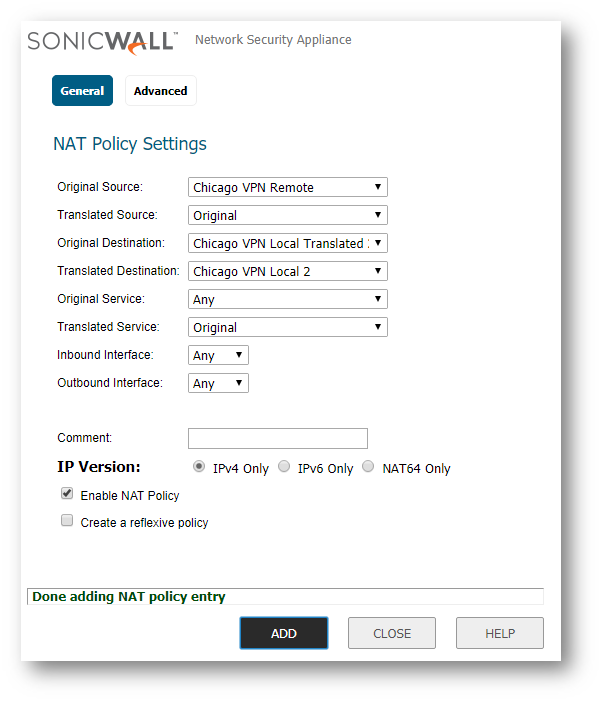Viewport: 603px width, 703px height.
Task: Click the HELP button
Action: [x=500, y=633]
